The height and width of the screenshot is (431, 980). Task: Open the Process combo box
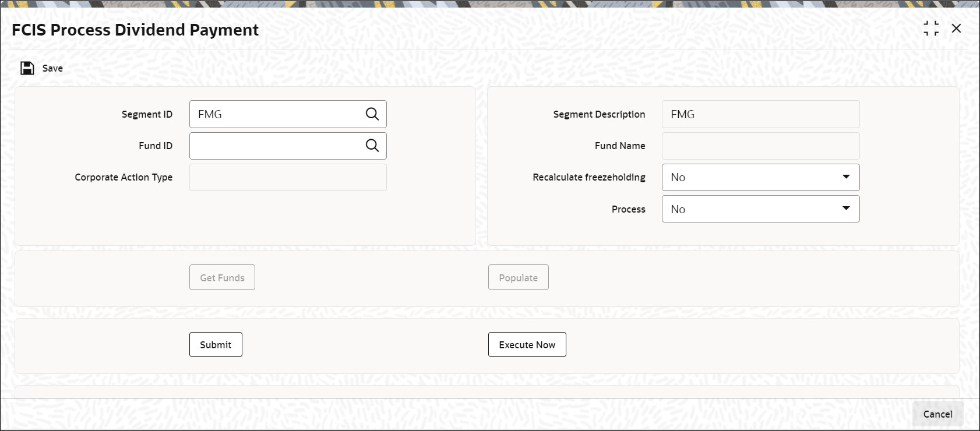click(x=760, y=209)
